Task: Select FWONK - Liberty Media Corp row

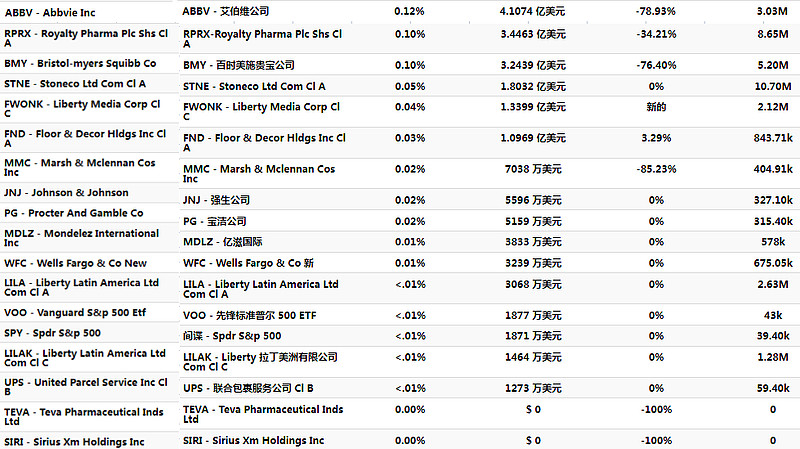Action: pyautogui.click(x=82, y=109)
